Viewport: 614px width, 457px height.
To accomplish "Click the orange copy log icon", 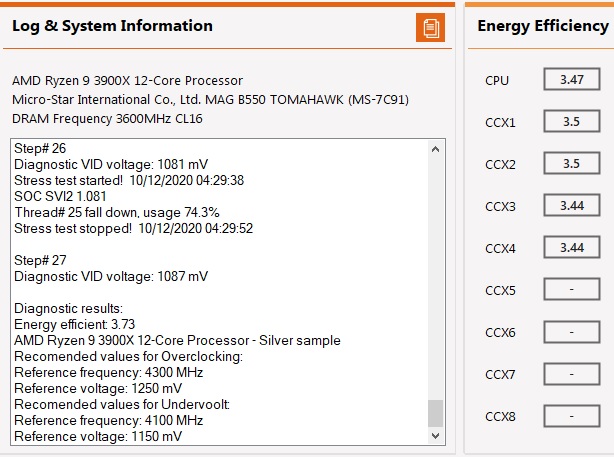I will 430,27.
